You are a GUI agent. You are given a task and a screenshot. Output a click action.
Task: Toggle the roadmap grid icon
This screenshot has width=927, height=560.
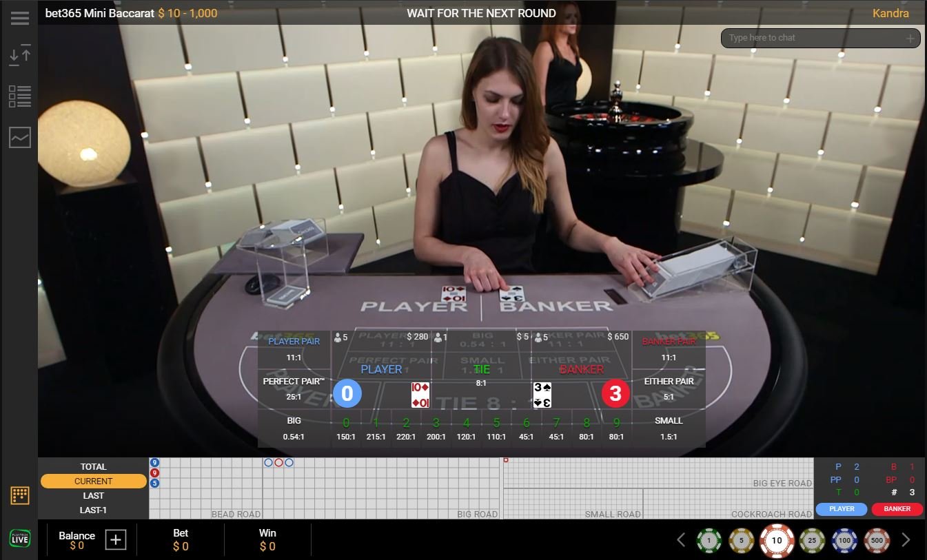20,495
